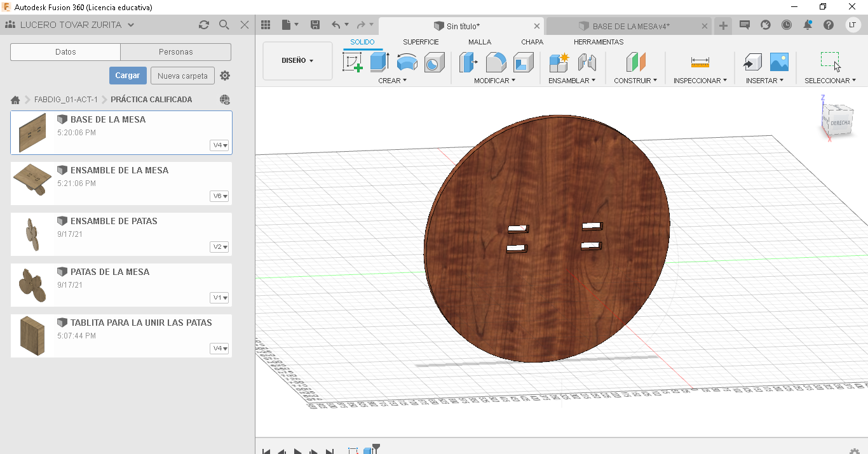Expand the ENSAMBLAR menu
The height and width of the screenshot is (454, 868).
(572, 81)
